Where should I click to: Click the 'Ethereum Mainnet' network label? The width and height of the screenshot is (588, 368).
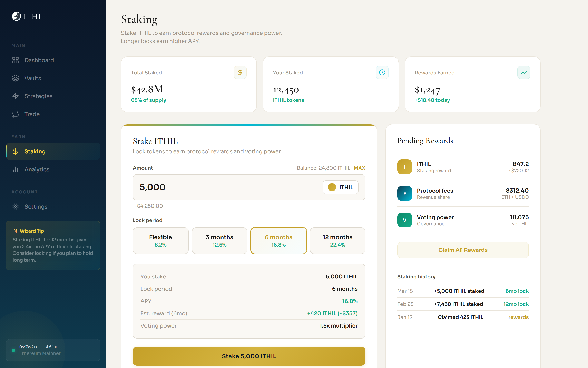point(40,353)
